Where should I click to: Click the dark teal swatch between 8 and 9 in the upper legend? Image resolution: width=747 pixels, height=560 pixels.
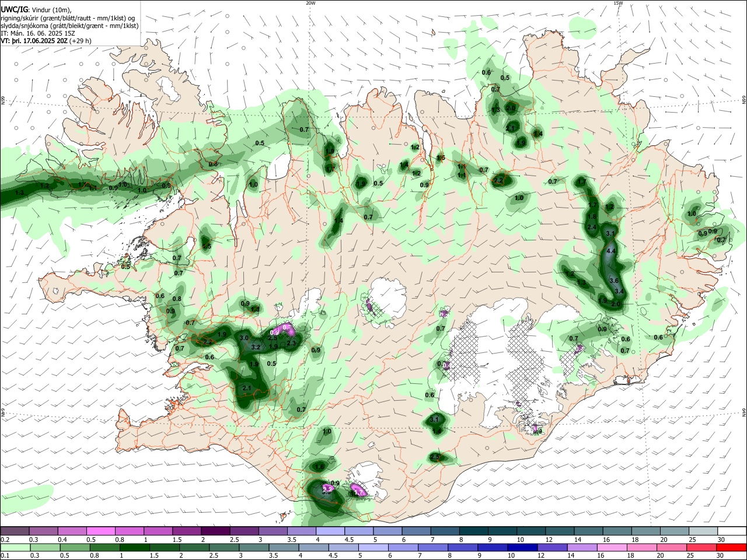474,531
